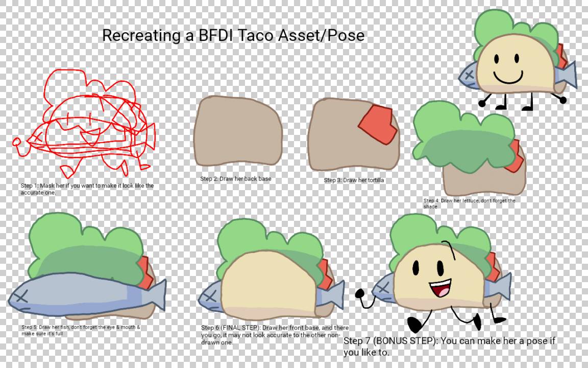This screenshot has width=588, height=368.
Task: Click the 'Step 3: Draw her tortilla' caption
Action: click(x=354, y=180)
